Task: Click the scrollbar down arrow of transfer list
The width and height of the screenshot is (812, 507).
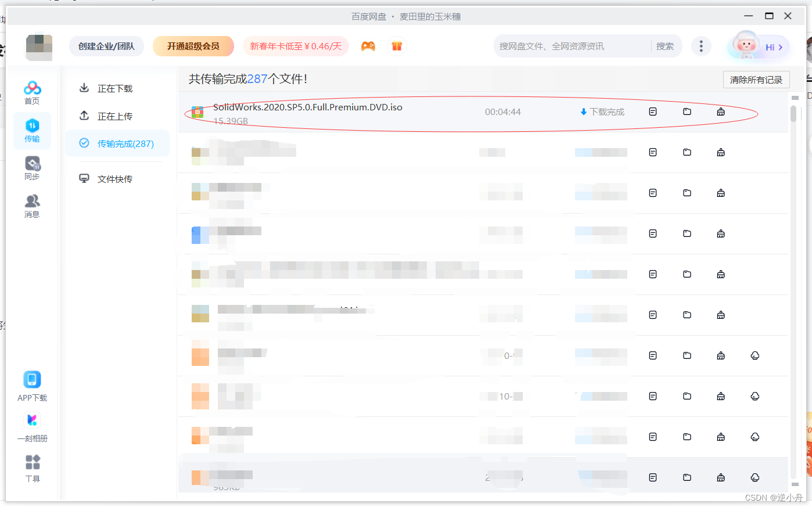Action: (x=795, y=484)
